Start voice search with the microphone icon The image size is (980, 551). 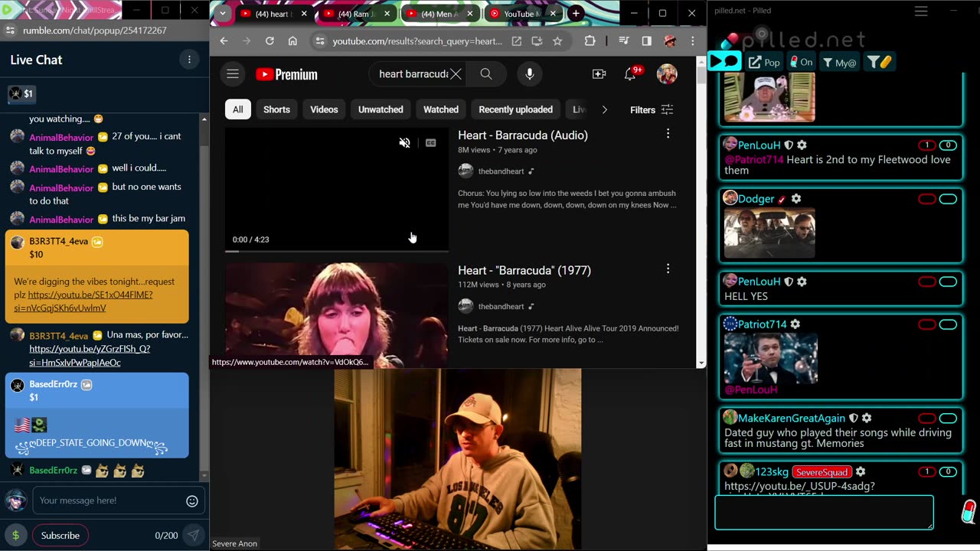[x=529, y=74]
